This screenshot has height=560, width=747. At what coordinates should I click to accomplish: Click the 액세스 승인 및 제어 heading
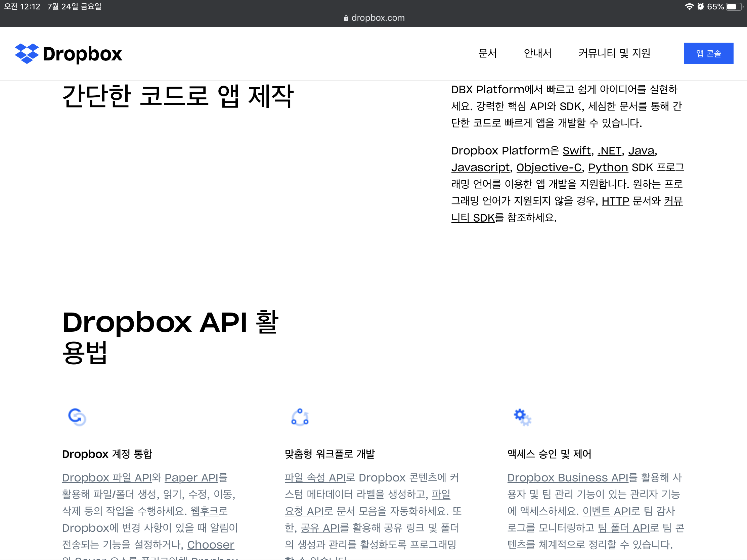click(549, 454)
